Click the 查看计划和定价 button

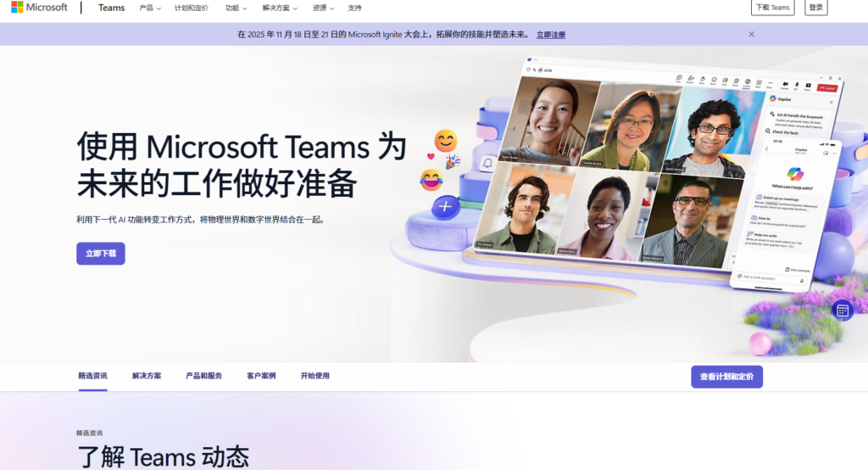pos(726,376)
